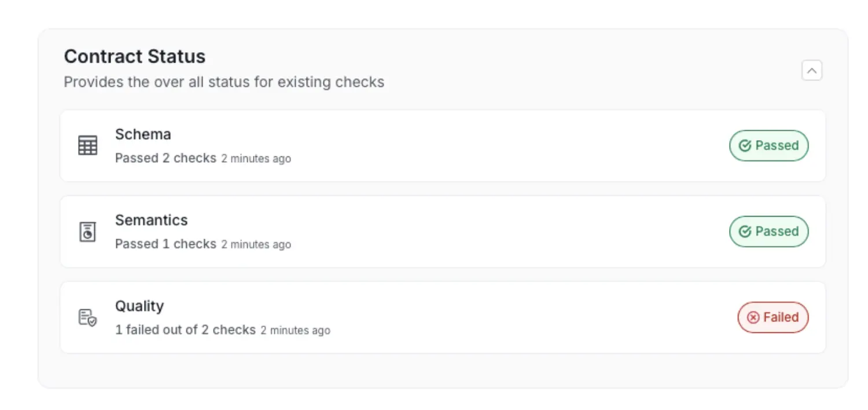The height and width of the screenshot is (410, 868).
Task: Click the Quality shield checklist icon
Action: (87, 317)
